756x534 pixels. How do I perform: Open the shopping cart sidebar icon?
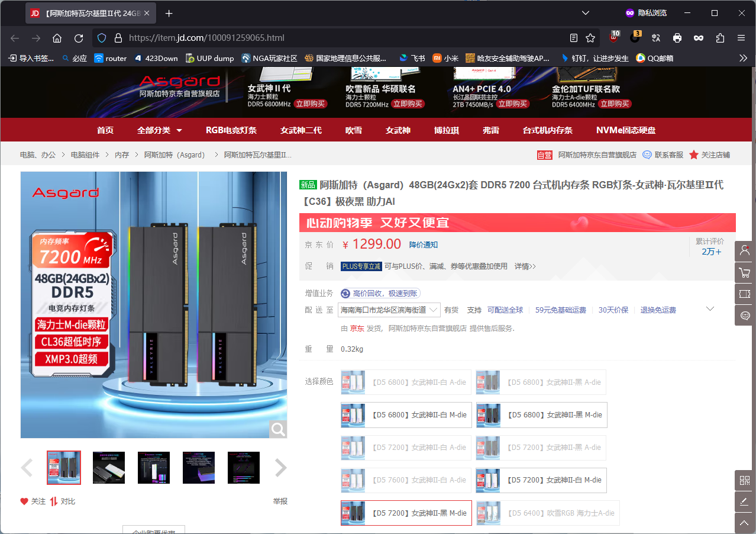[745, 272]
